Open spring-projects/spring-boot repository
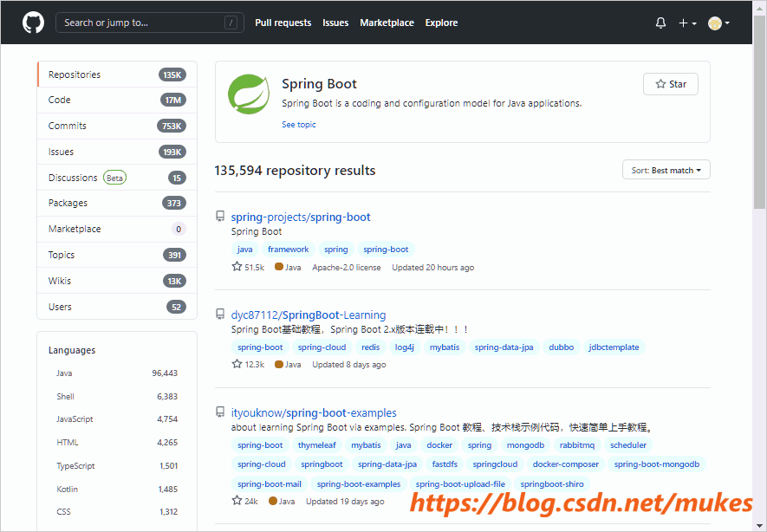The image size is (767, 532). click(x=301, y=217)
